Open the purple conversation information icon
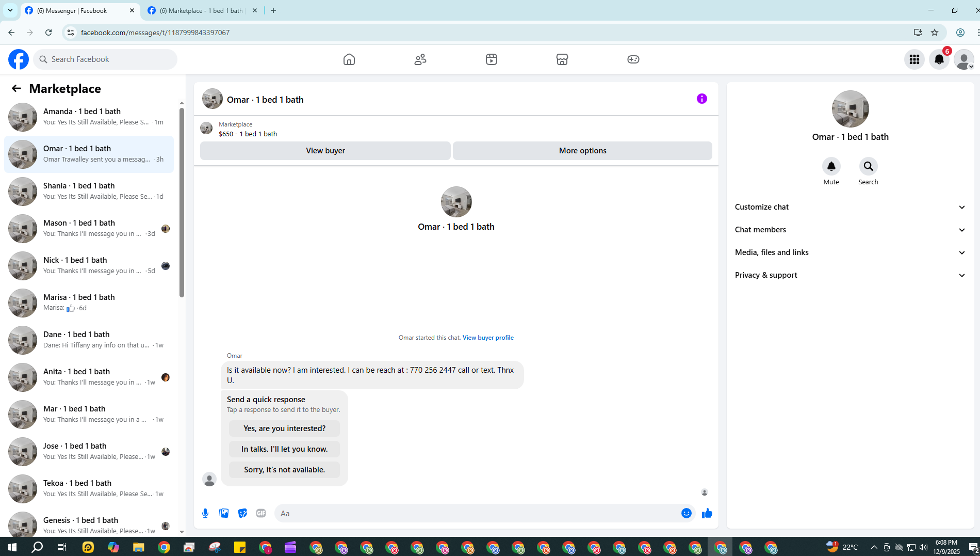The image size is (980, 556). click(x=702, y=99)
